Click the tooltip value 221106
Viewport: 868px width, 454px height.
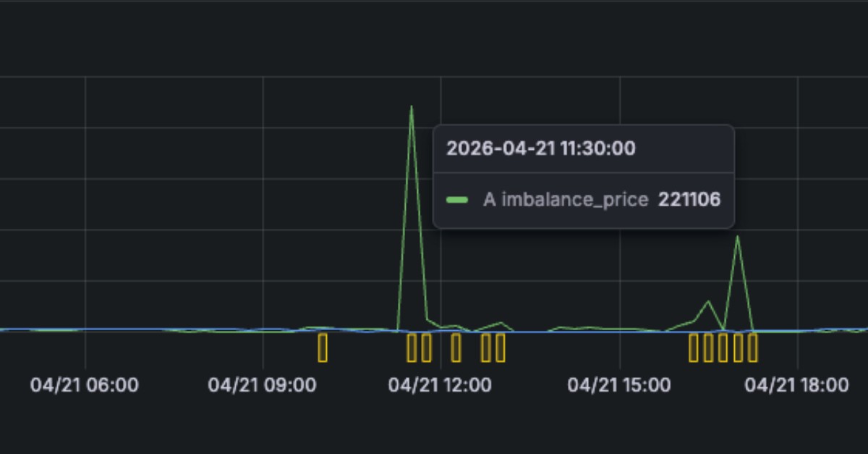coord(689,200)
